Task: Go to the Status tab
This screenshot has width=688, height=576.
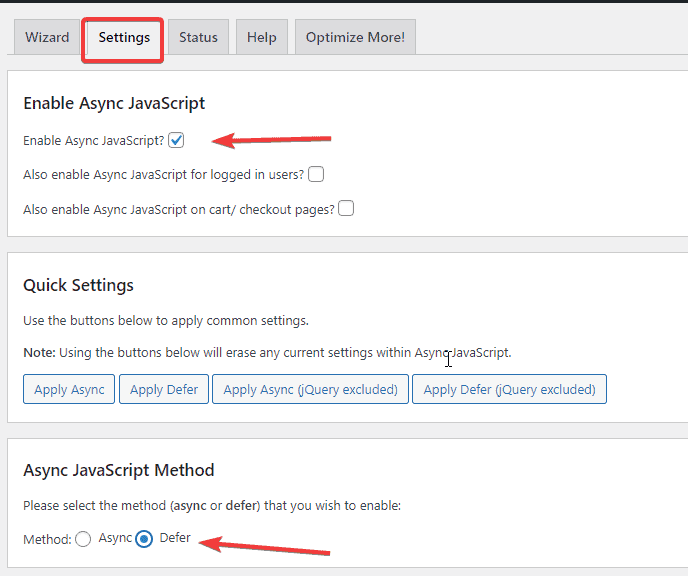Action: click(x=198, y=38)
